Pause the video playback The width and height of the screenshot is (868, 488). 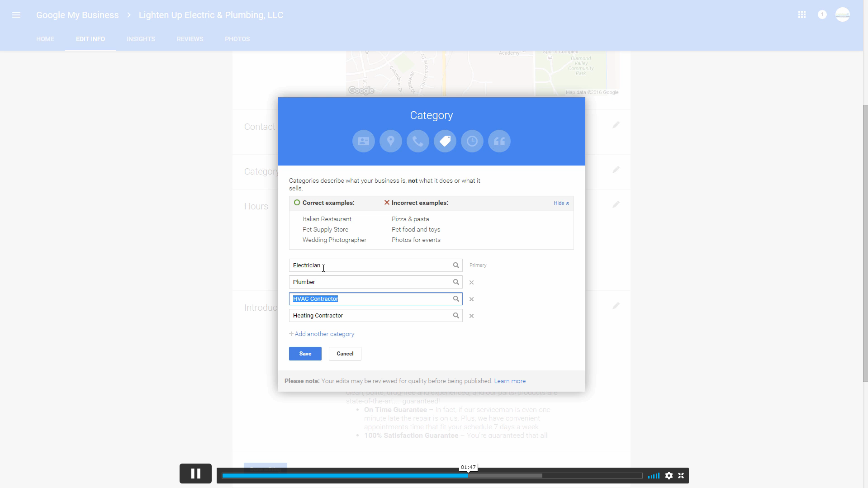point(195,474)
